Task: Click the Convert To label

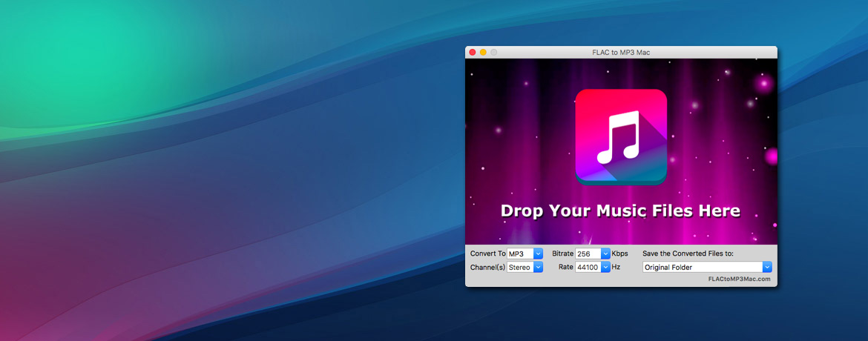Action: point(487,254)
